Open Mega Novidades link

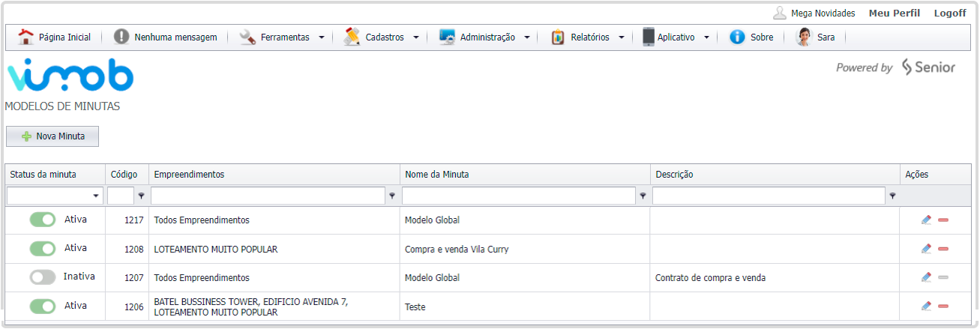tap(823, 13)
